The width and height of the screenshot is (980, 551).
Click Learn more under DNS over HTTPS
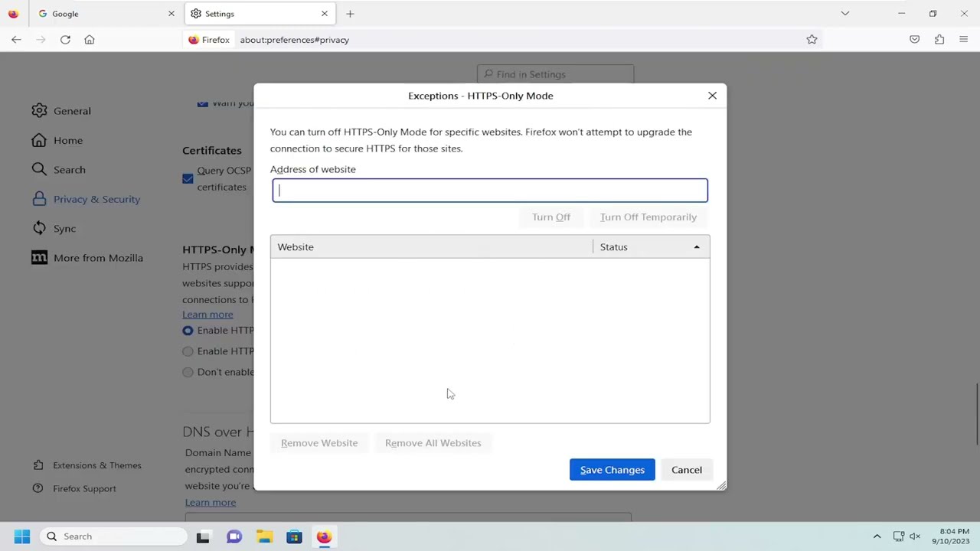pyautogui.click(x=211, y=503)
